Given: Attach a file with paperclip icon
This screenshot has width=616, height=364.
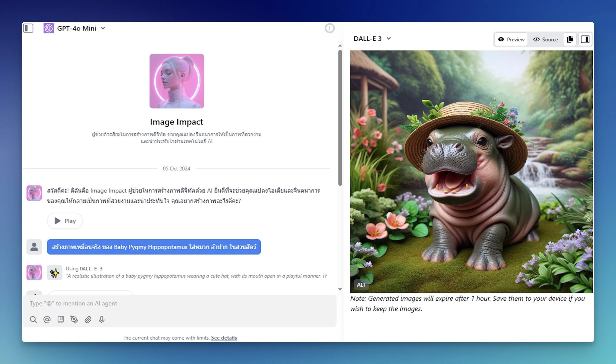Looking at the screenshot, I should [88, 320].
